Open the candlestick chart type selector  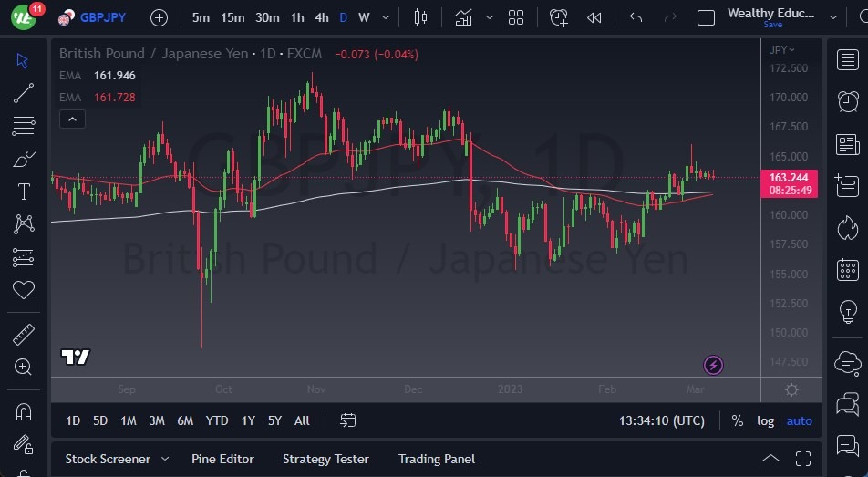pyautogui.click(x=420, y=17)
